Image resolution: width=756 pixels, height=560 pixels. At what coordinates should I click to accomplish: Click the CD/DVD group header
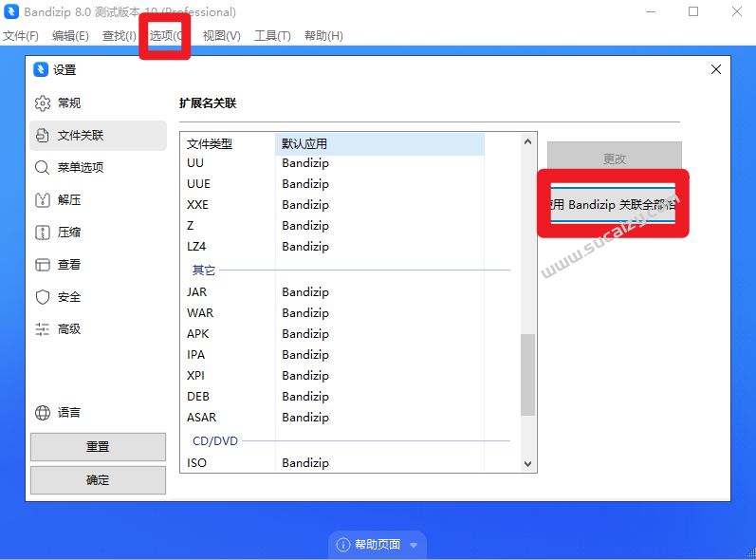[215, 440]
